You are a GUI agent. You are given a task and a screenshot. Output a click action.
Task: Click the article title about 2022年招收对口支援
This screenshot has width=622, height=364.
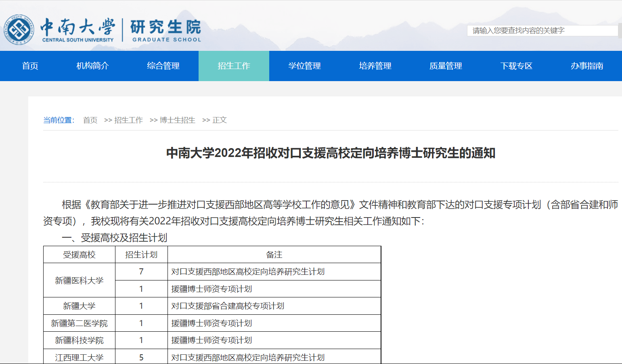(331, 153)
